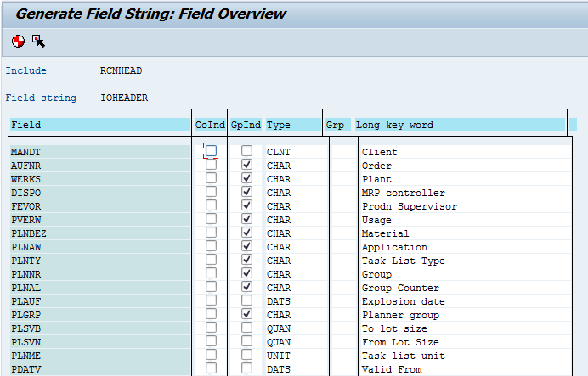
Task: Click the Grp input cell for AUFNR
Action: [x=344, y=166]
